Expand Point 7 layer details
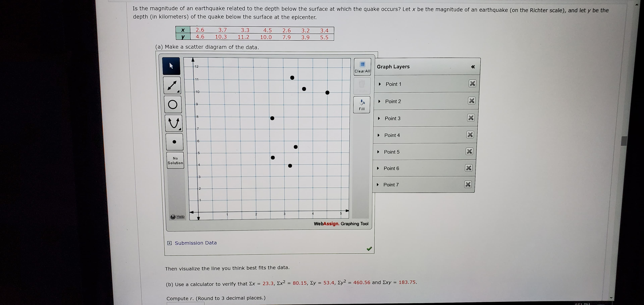 tap(378, 185)
